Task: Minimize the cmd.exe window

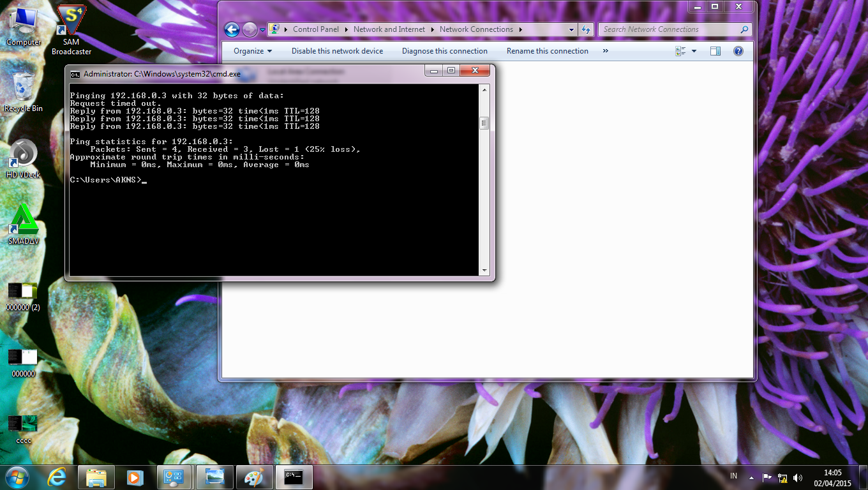Action: coord(434,70)
